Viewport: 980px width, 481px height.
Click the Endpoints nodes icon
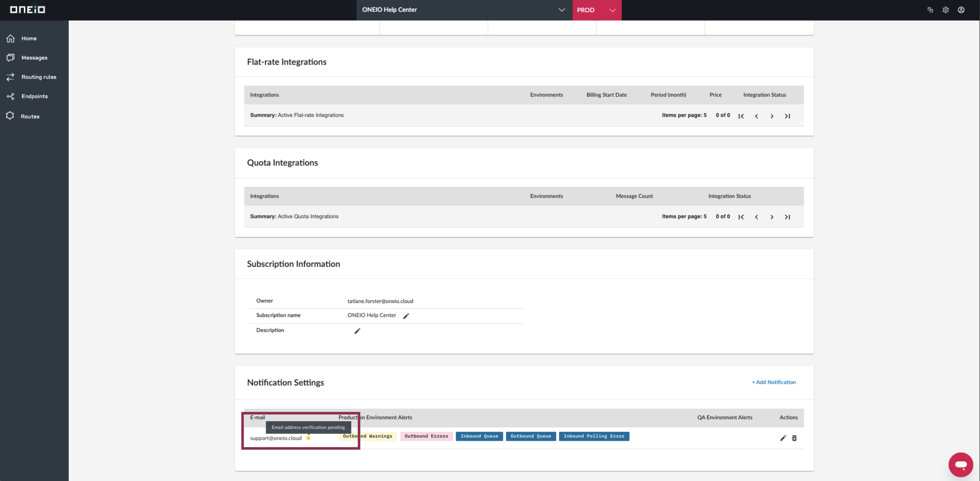click(11, 96)
